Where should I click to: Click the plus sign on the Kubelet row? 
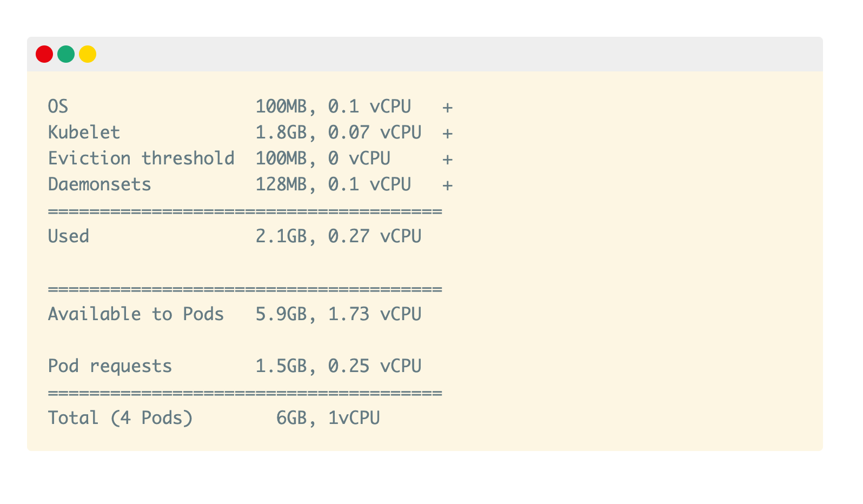point(447,133)
